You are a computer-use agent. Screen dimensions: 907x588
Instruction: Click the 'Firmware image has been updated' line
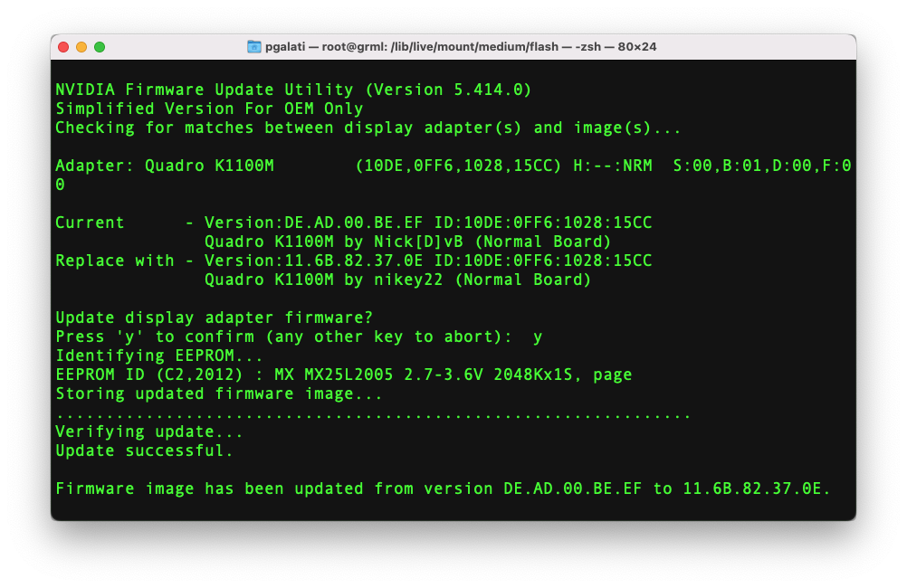(x=443, y=489)
